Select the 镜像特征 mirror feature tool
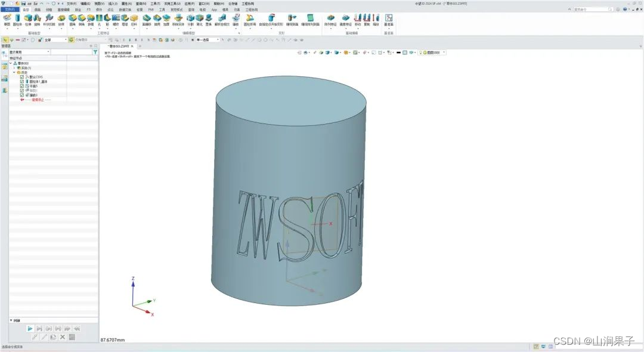Image resolution: width=644 pixels, height=352 pixels. click(345, 19)
